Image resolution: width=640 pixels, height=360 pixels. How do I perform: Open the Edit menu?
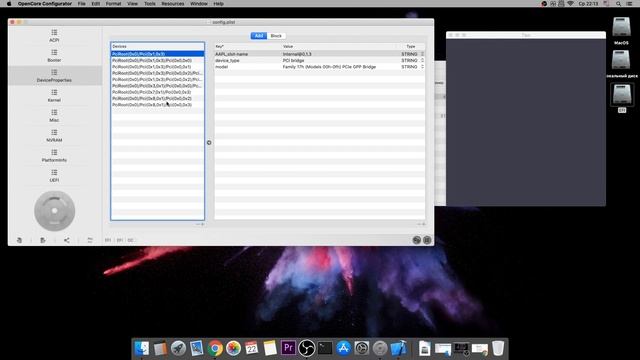96,4
